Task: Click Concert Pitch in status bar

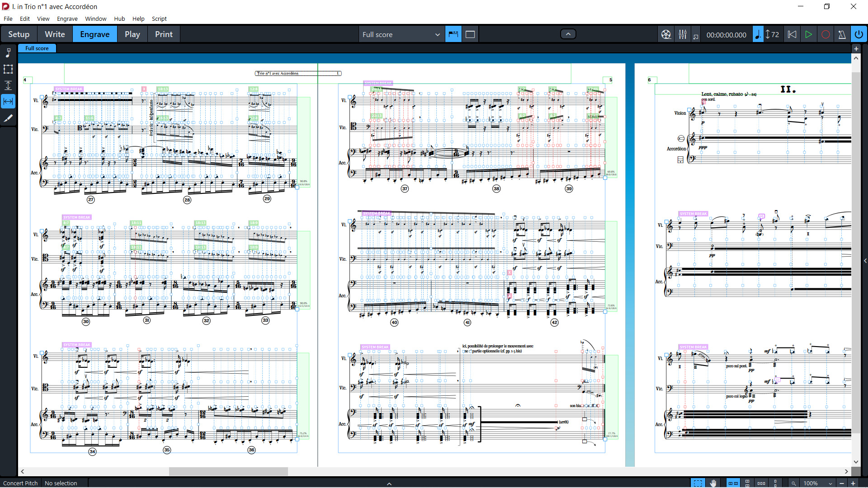Action: (20, 483)
